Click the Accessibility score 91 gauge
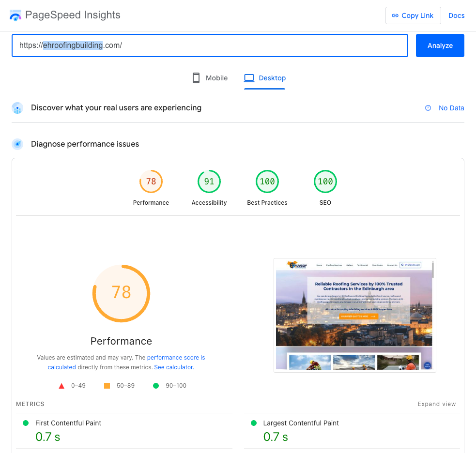 click(209, 182)
